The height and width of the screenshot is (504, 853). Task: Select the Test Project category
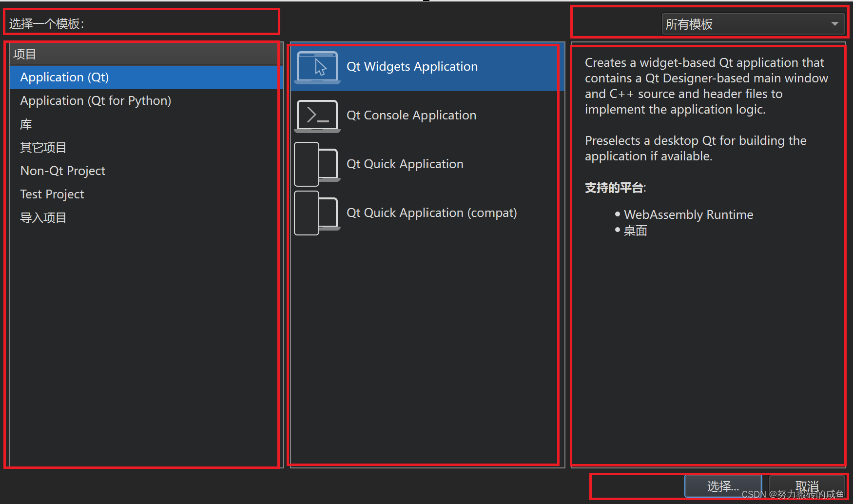(146, 194)
